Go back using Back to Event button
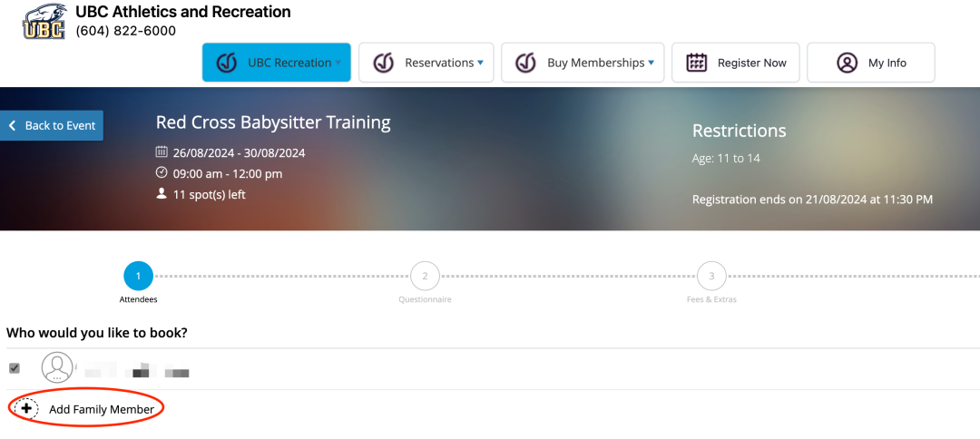The image size is (980, 439). click(52, 125)
